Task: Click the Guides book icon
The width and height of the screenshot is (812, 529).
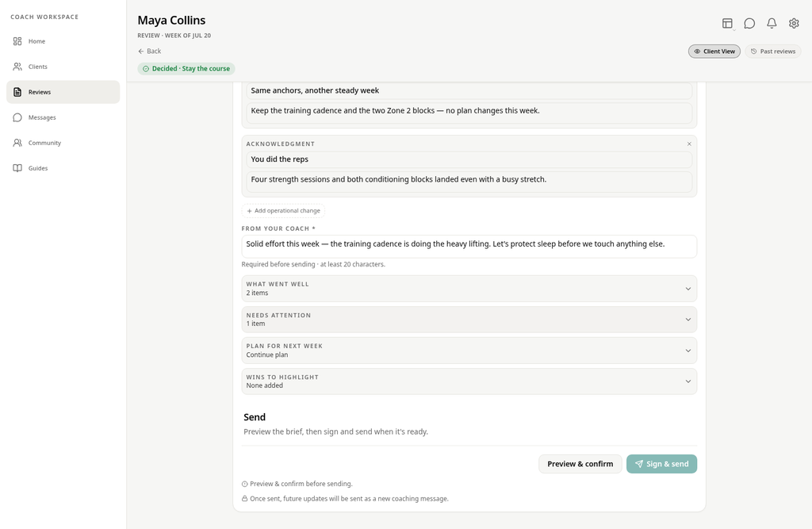Action: (x=17, y=168)
